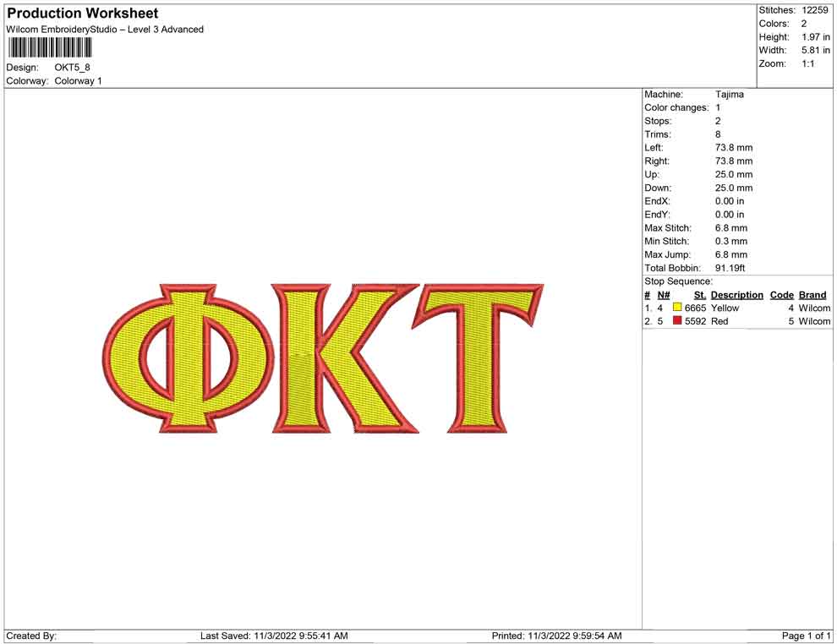
Task: Click the 'Production Worksheet' title
Action: (x=83, y=14)
